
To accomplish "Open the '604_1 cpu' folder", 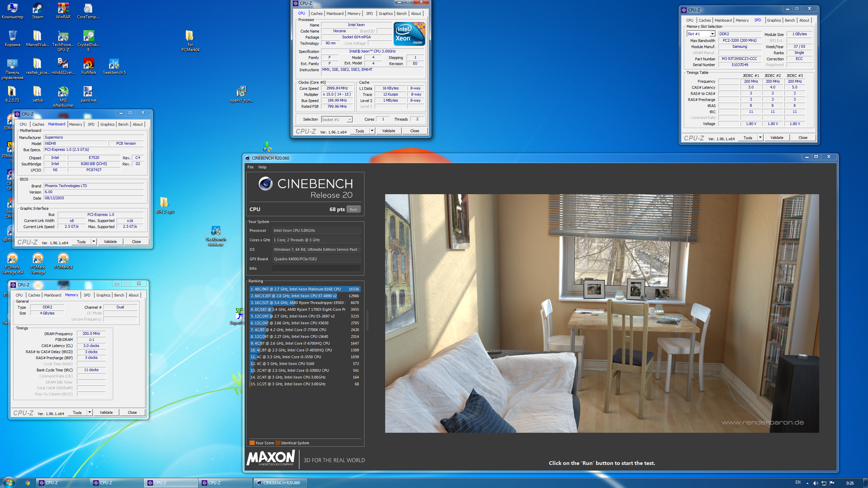I will [165, 205].
